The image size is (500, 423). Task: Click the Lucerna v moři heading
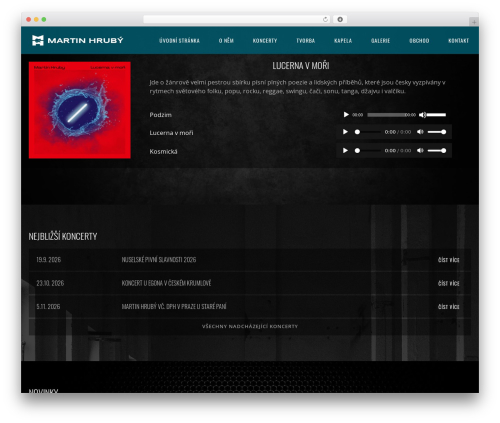pos(301,66)
